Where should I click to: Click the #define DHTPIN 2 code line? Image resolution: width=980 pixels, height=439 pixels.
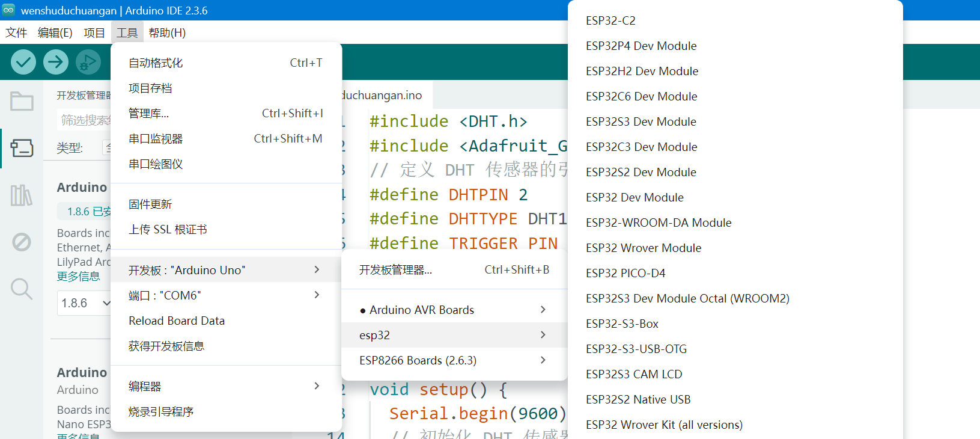449,194
